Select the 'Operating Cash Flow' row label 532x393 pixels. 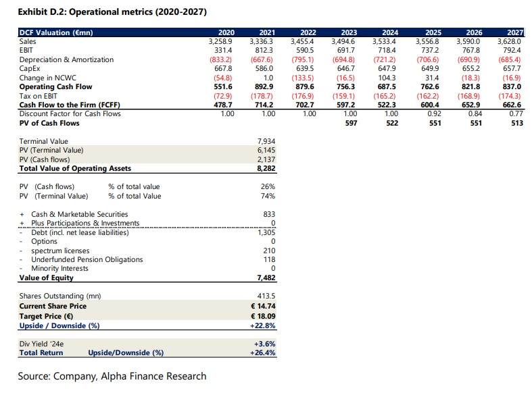[x=55, y=86]
